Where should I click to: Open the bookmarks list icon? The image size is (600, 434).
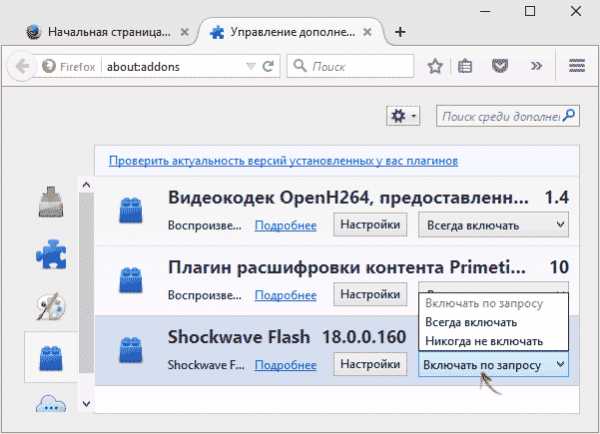coord(465,66)
